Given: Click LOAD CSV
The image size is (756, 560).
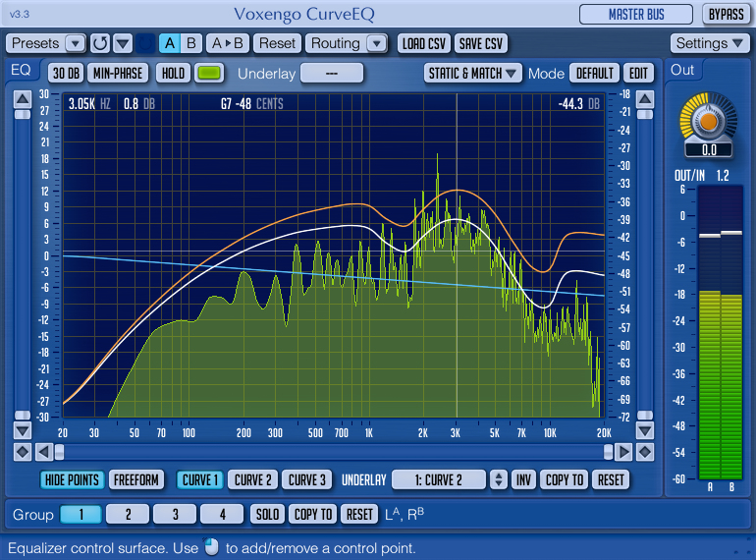Looking at the screenshot, I should click(424, 43).
